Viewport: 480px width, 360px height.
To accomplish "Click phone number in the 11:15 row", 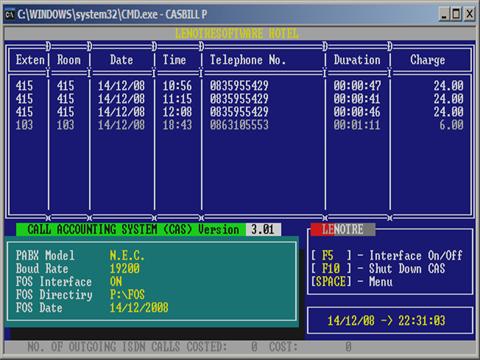I will tap(239, 99).
